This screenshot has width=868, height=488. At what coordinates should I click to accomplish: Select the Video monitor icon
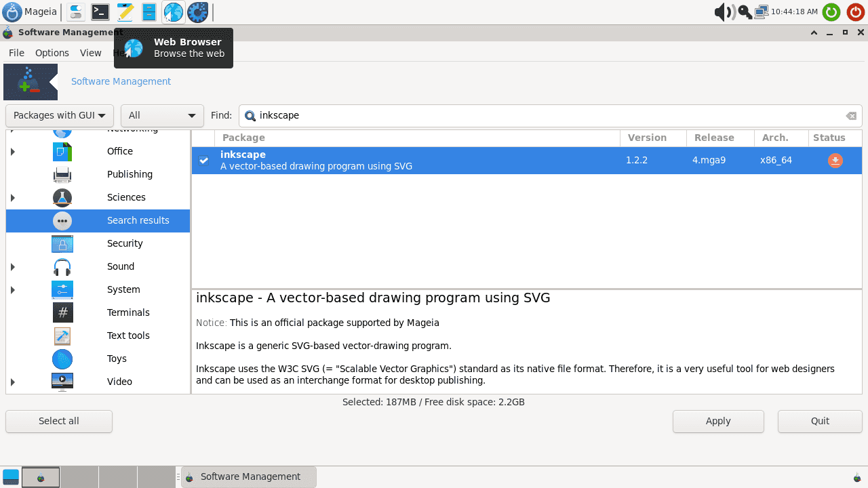click(x=62, y=382)
